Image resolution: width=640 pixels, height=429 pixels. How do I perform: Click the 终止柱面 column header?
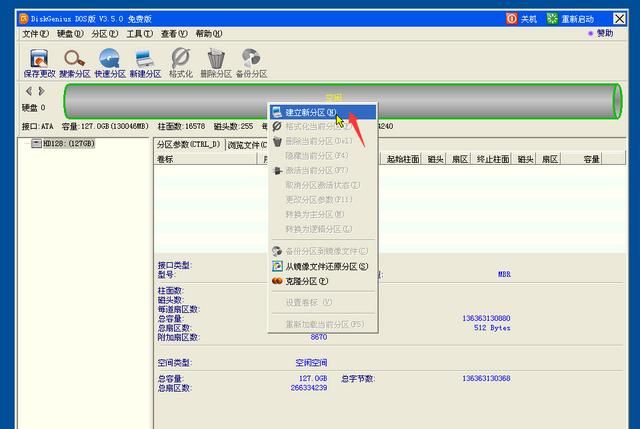click(x=493, y=159)
